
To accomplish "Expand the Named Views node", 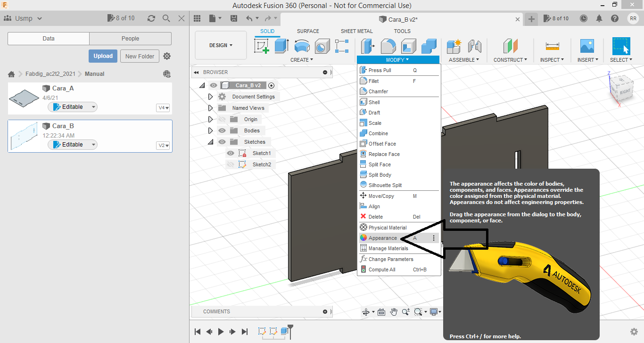I will click(x=211, y=108).
